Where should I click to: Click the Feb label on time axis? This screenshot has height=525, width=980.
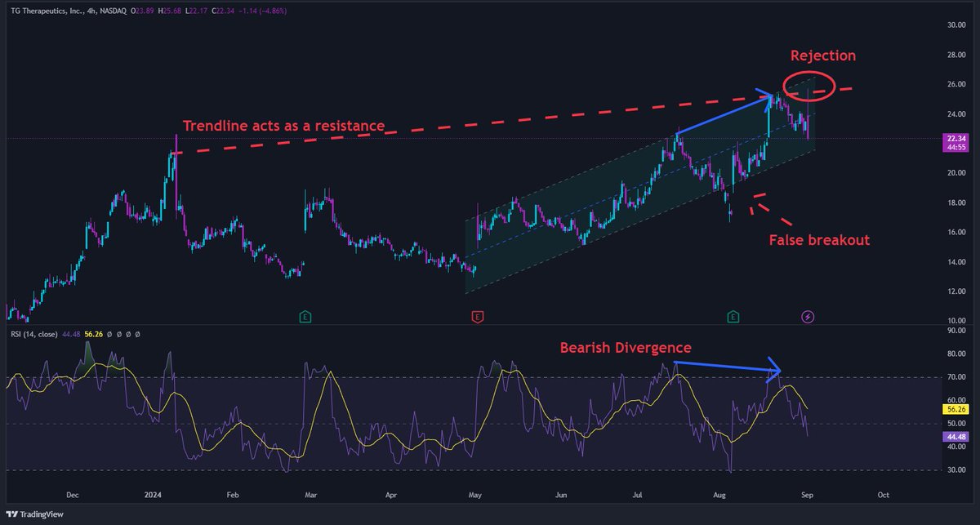click(x=233, y=495)
